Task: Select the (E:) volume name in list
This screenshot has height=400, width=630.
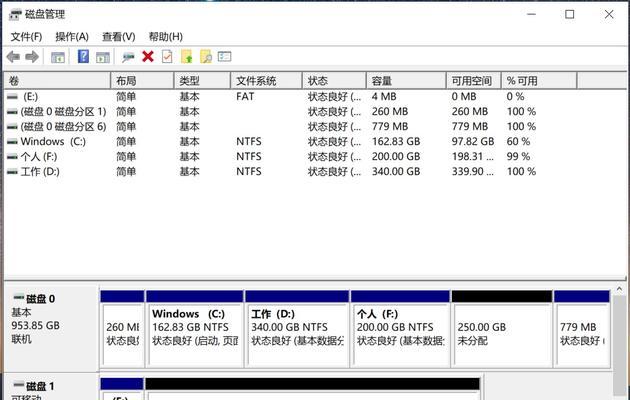Action: click(x=31, y=96)
